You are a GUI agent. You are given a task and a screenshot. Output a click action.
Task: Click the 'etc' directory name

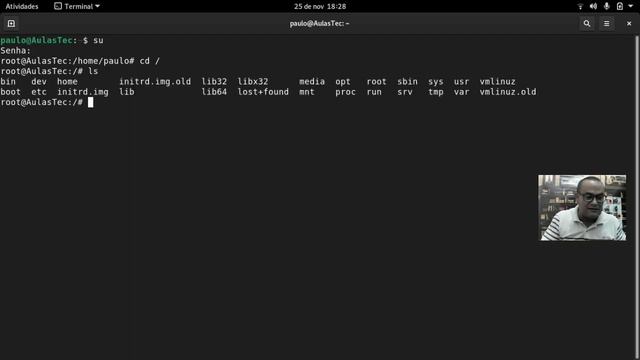[x=39, y=92]
